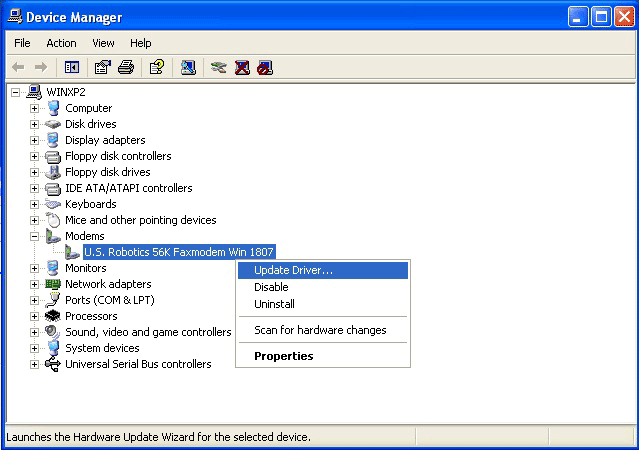Expand the Network adapters node
The width and height of the screenshot is (639, 450).
click(x=34, y=284)
